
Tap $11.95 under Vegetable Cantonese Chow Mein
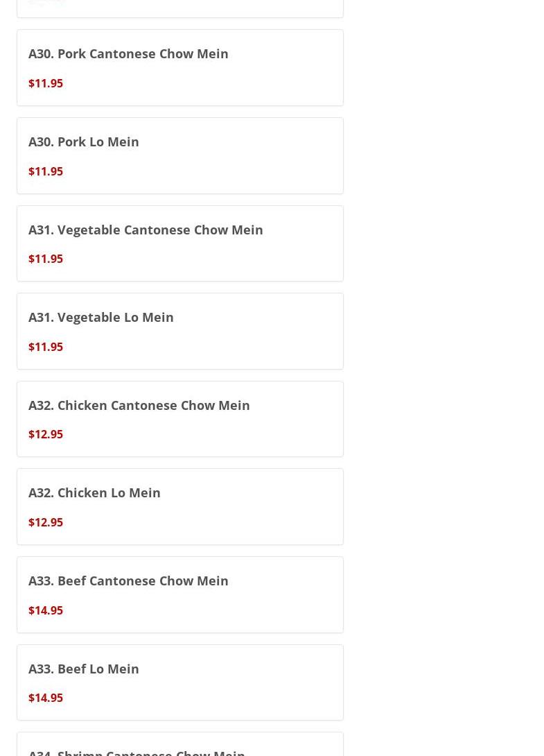[46, 259]
